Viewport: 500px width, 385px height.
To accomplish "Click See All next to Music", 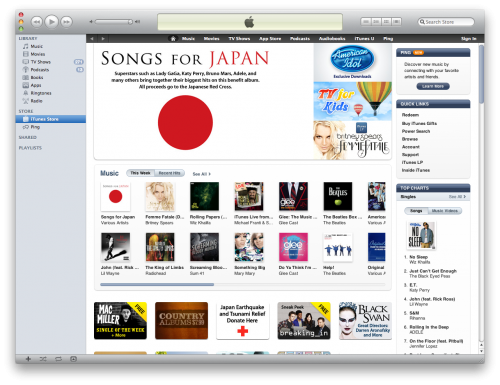I will [201, 174].
